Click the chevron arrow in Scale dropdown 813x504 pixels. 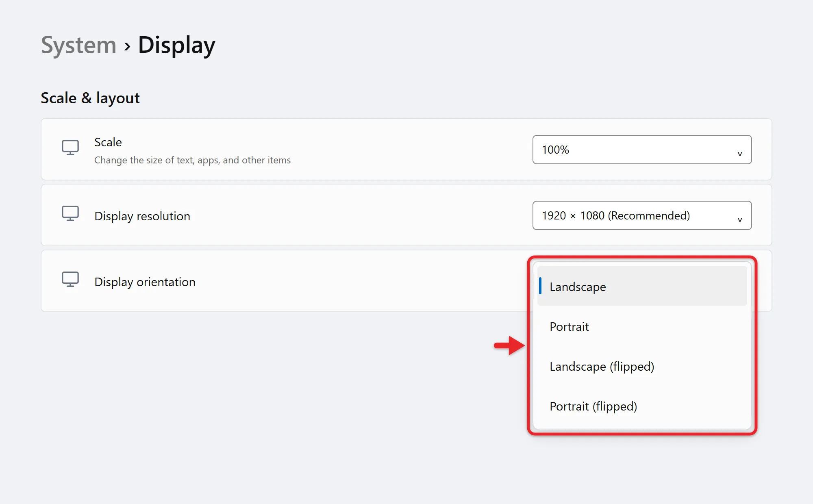click(740, 154)
